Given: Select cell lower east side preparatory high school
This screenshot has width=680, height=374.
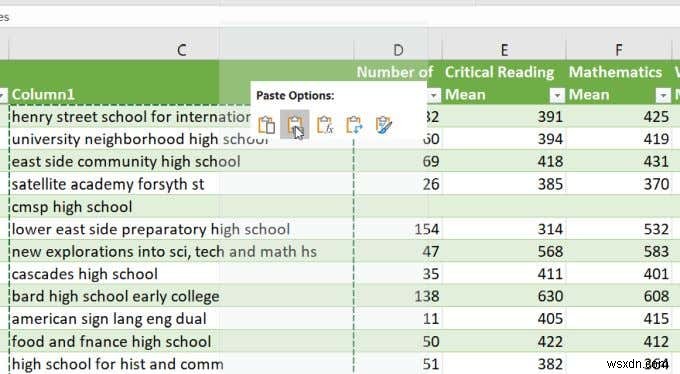Looking at the screenshot, I should click(x=181, y=229).
